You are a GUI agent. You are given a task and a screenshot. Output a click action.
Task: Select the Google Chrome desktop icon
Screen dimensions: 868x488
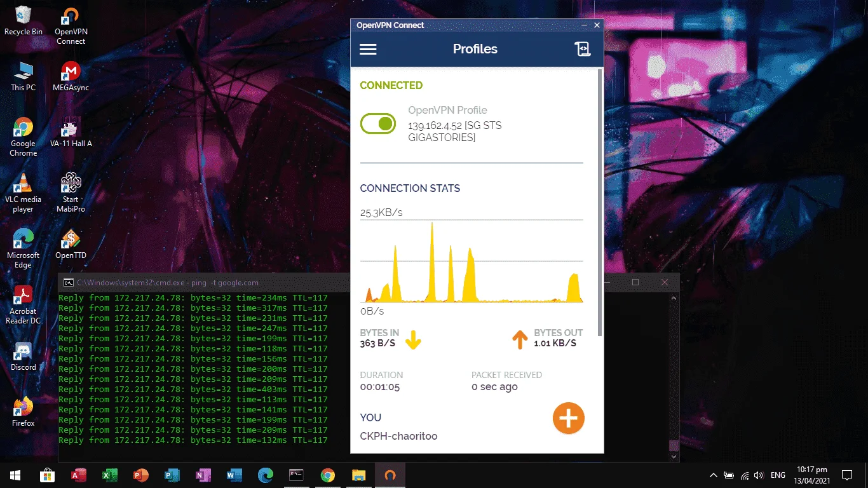coord(24,137)
